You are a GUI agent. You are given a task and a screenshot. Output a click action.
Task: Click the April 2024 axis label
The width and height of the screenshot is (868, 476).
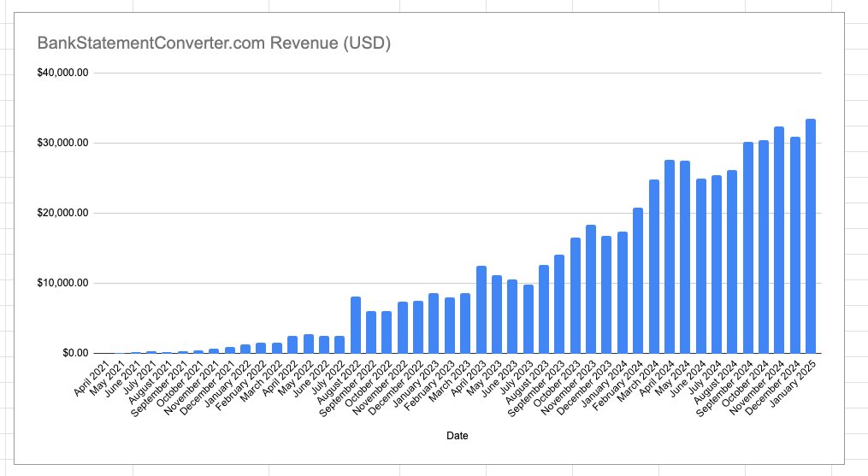pos(657,378)
